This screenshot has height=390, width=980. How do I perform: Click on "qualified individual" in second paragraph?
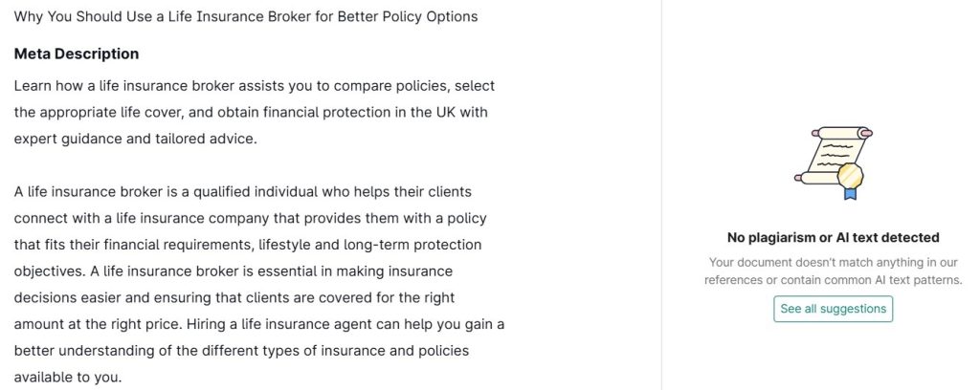[x=255, y=191]
